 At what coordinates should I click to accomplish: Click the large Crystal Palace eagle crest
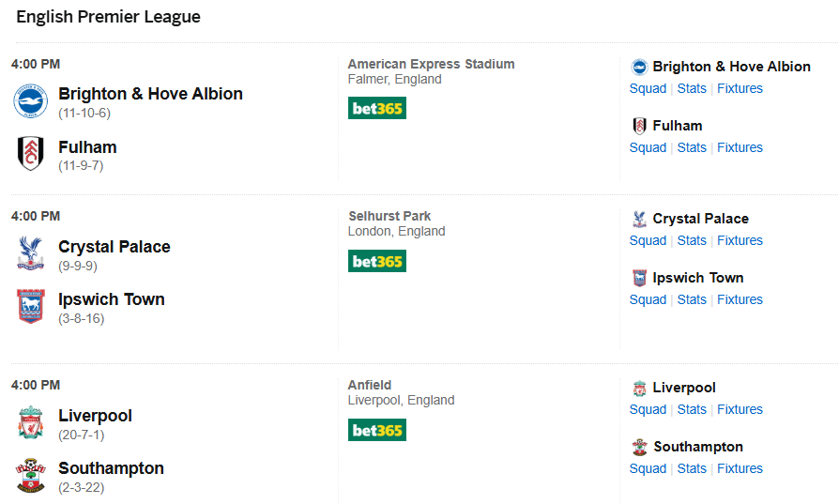(31, 253)
